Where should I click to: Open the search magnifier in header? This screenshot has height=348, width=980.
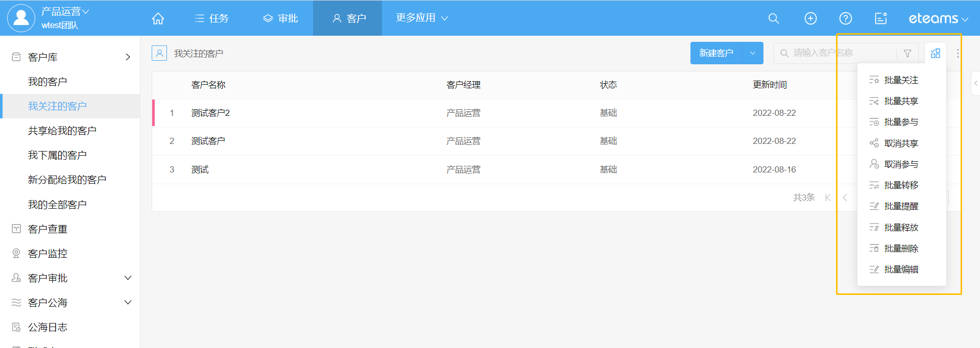(773, 18)
